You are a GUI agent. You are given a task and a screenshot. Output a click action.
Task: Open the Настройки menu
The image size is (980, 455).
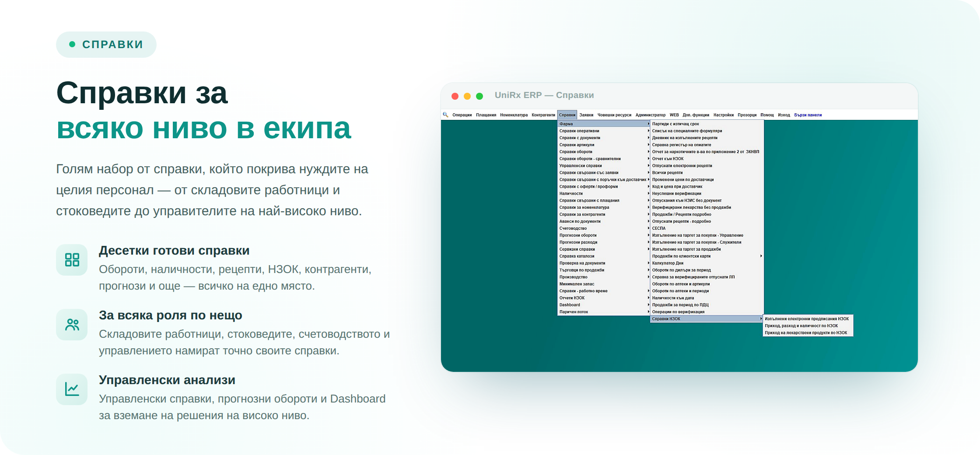tap(723, 115)
